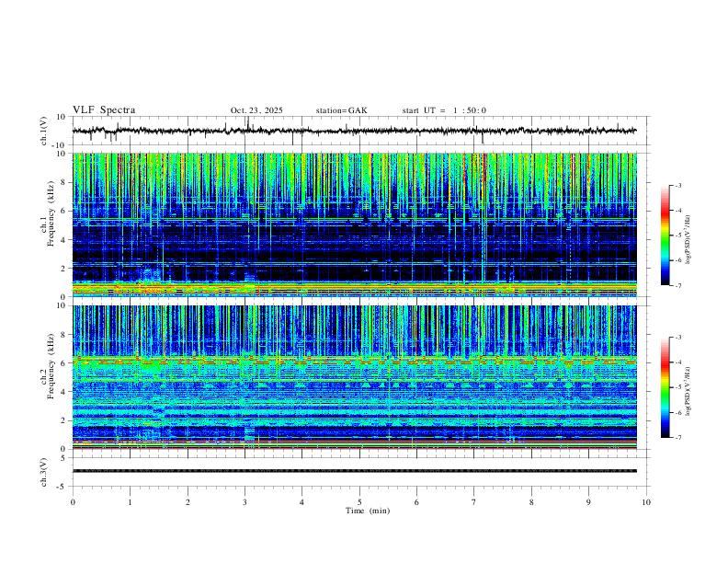728x563 pixels.
Task: Click the "-7" tick on ch.2 color bar
Action: click(x=677, y=438)
